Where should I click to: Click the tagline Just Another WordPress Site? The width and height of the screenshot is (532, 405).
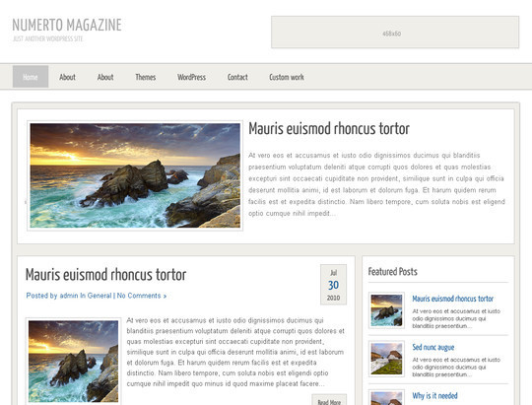[48, 38]
